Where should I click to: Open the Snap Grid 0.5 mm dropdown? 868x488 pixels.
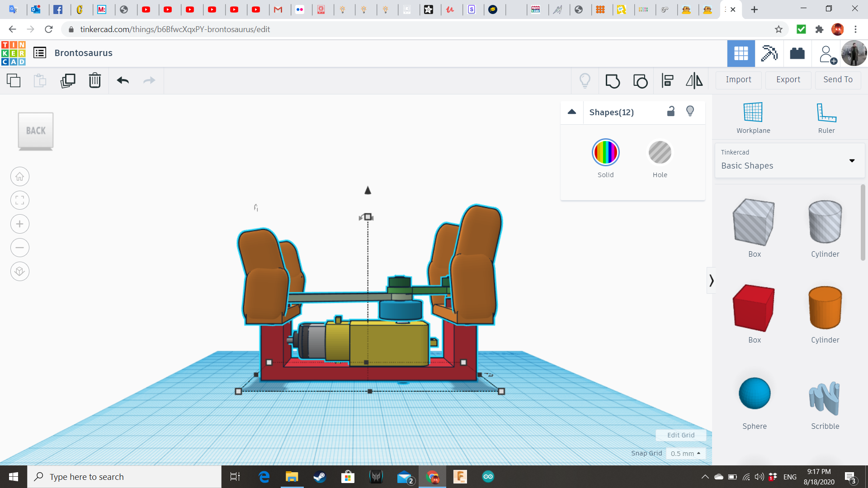pyautogui.click(x=685, y=453)
